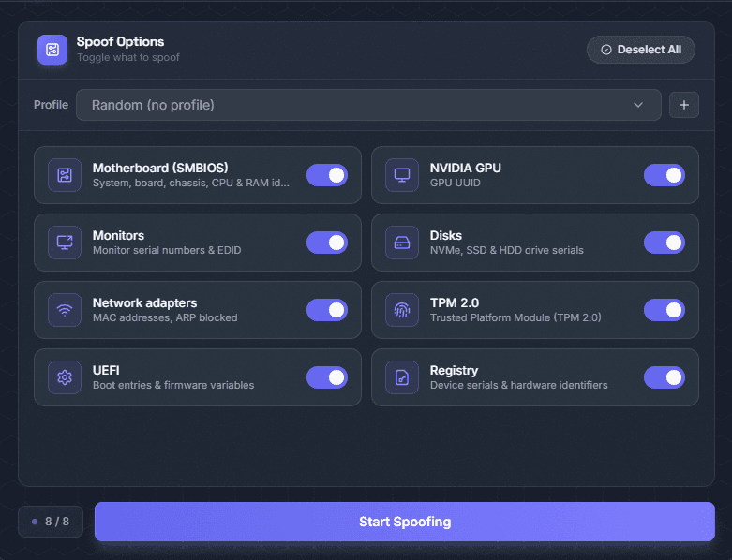Click the "TPM 2.0" title text
The width and height of the screenshot is (732, 560).
(x=455, y=303)
